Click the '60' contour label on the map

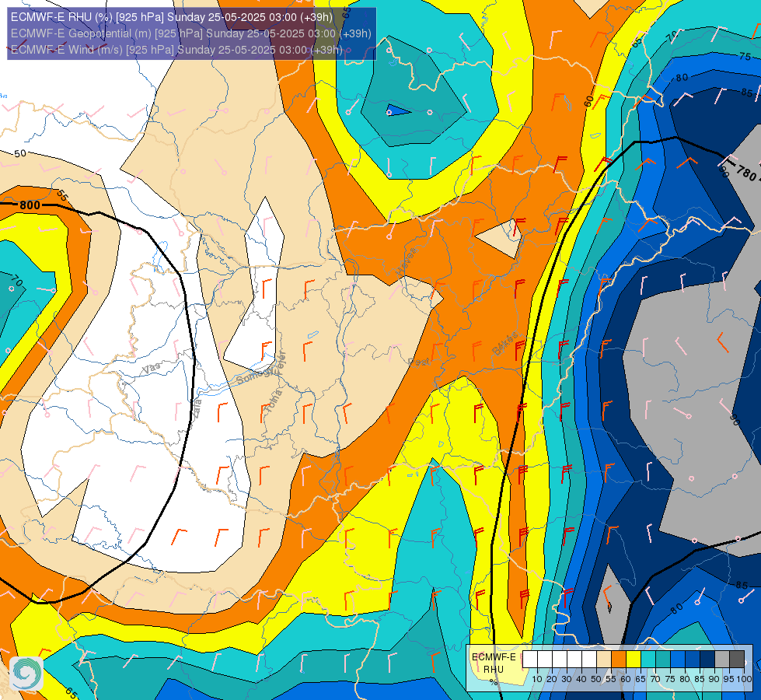pos(588,101)
